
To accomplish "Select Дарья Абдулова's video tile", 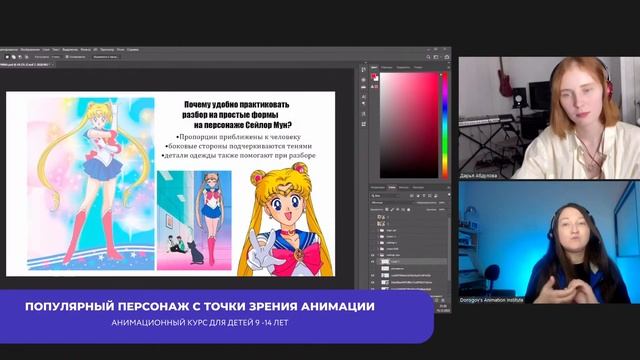I will click(x=549, y=118).
